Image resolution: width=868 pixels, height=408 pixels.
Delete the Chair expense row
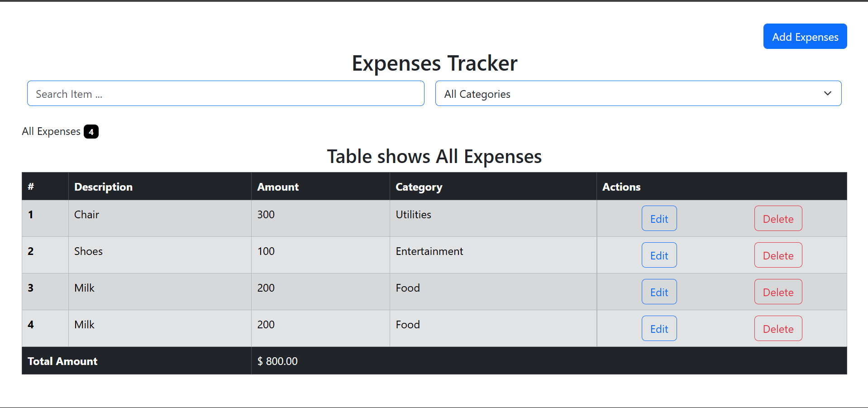(x=777, y=219)
